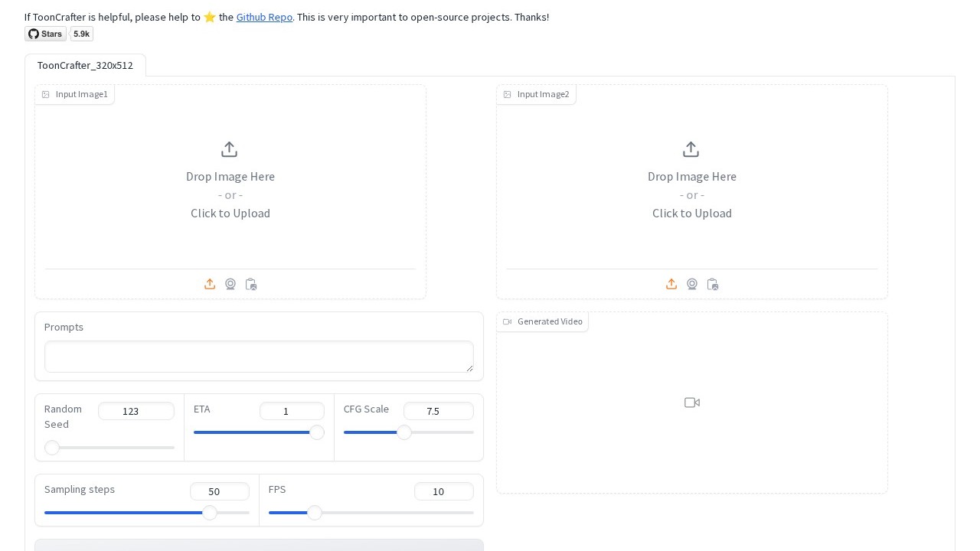Choose clipboard paste icon for Input Image2

[x=713, y=284]
